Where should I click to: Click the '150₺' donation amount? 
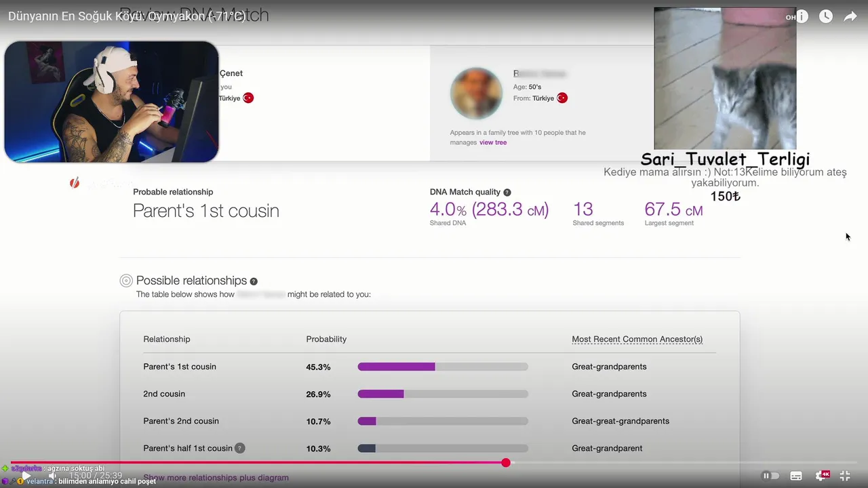coord(725,197)
